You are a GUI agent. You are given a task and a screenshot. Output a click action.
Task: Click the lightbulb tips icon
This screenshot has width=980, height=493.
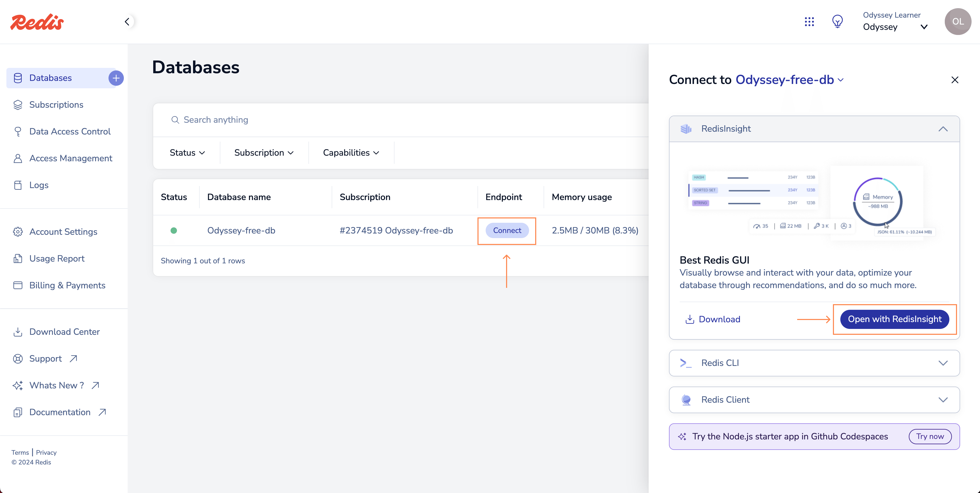pos(837,22)
